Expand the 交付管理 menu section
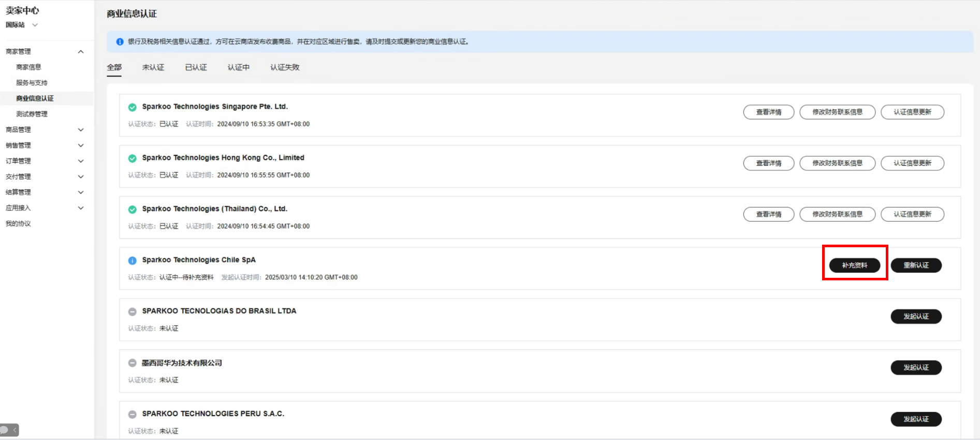The width and height of the screenshot is (980, 440). pyautogui.click(x=81, y=177)
